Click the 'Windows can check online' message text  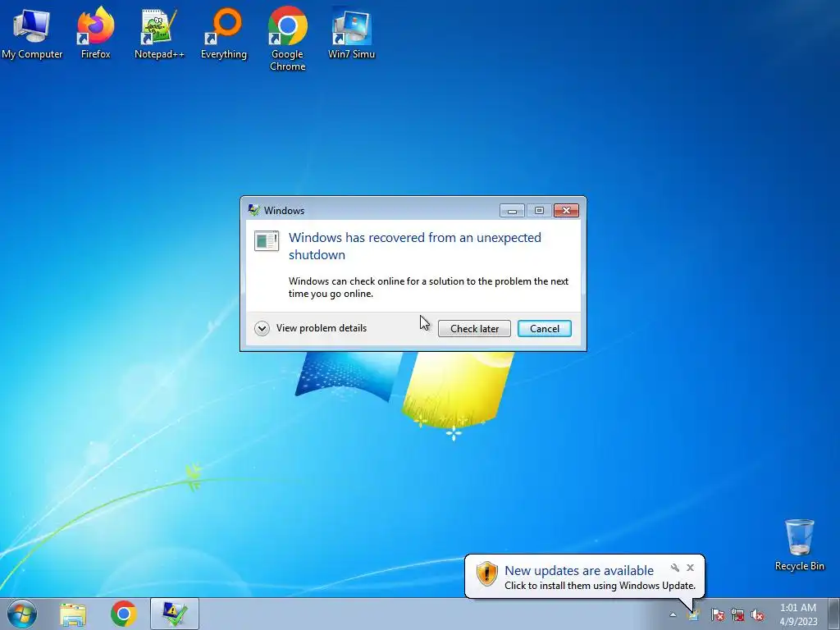click(428, 287)
